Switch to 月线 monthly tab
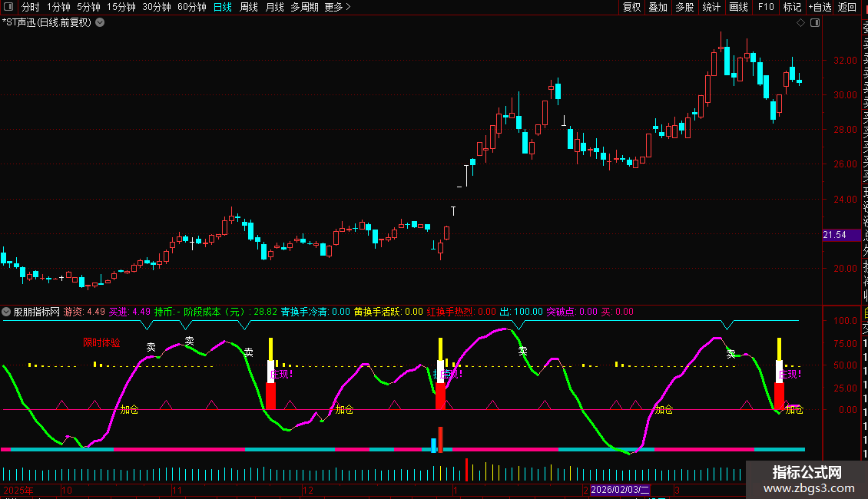 tap(274, 7)
